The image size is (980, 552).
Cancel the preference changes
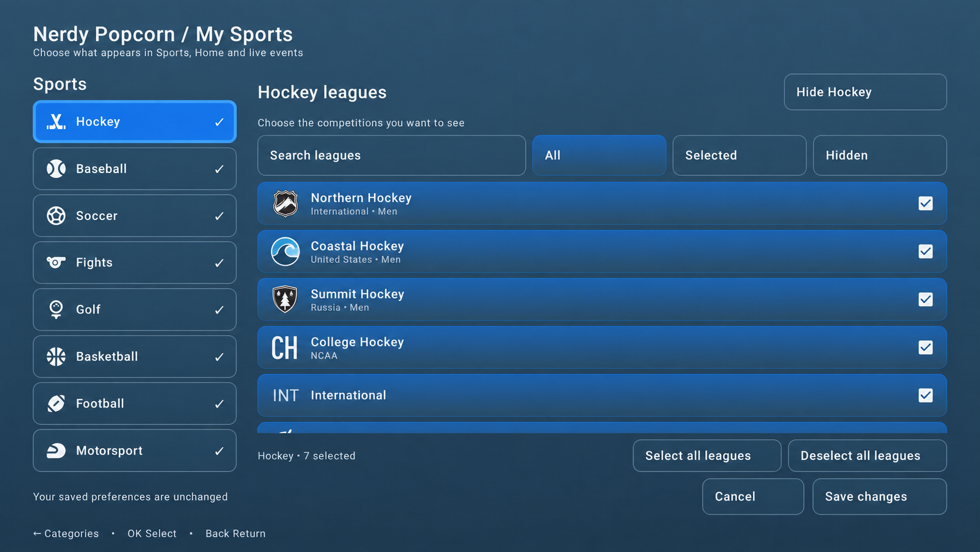pos(753,497)
